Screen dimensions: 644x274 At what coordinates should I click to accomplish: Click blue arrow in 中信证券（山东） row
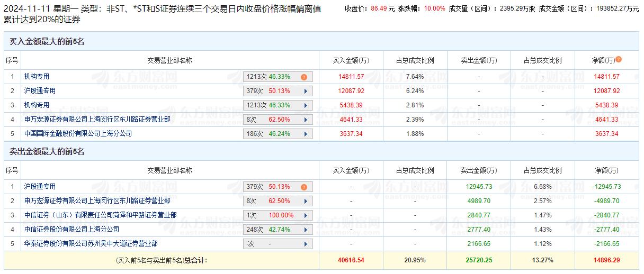pyautogui.click(x=306, y=215)
